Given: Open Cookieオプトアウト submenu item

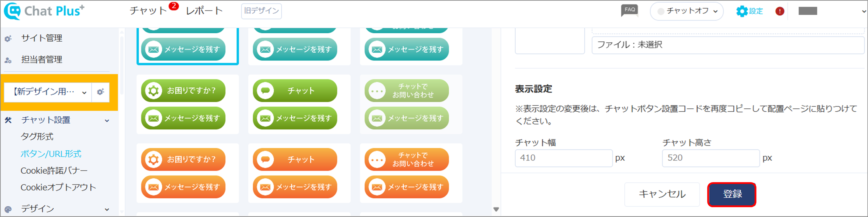Looking at the screenshot, I should pos(58,187).
